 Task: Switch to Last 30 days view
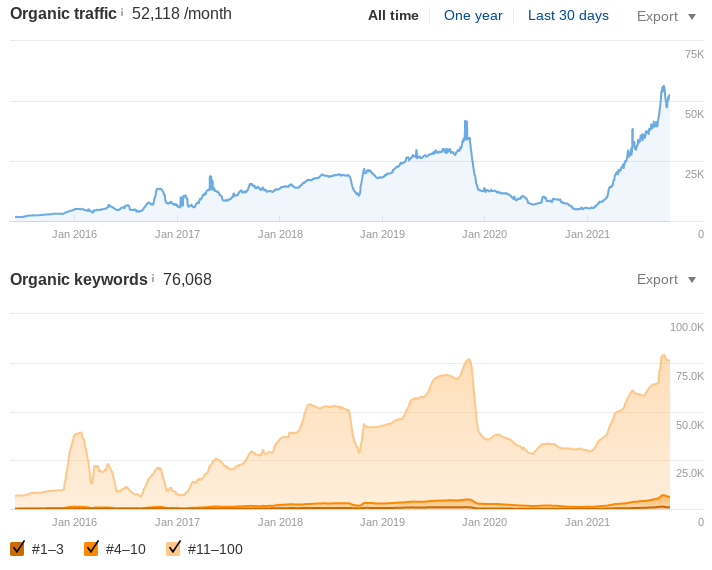[568, 15]
